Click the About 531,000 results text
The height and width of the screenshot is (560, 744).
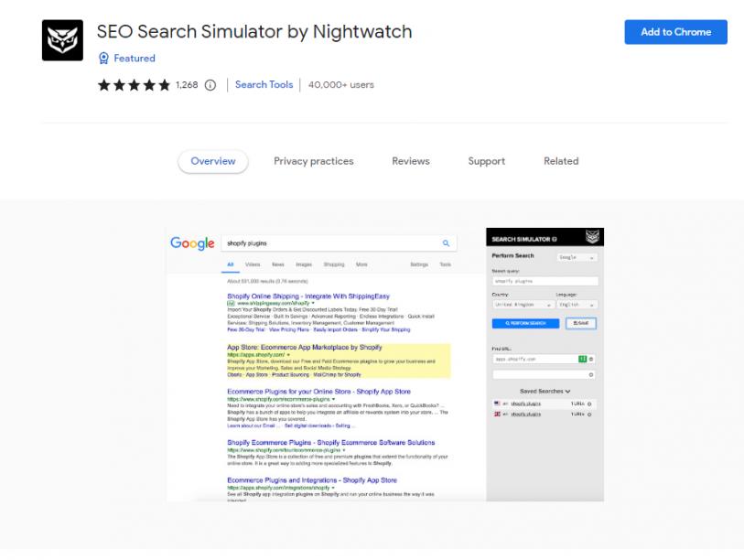point(267,282)
